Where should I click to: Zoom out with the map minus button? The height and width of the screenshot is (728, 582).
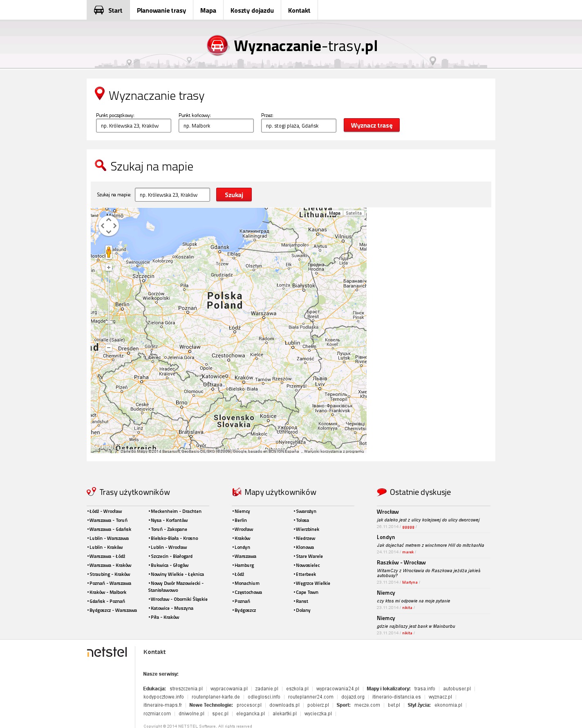click(x=109, y=348)
